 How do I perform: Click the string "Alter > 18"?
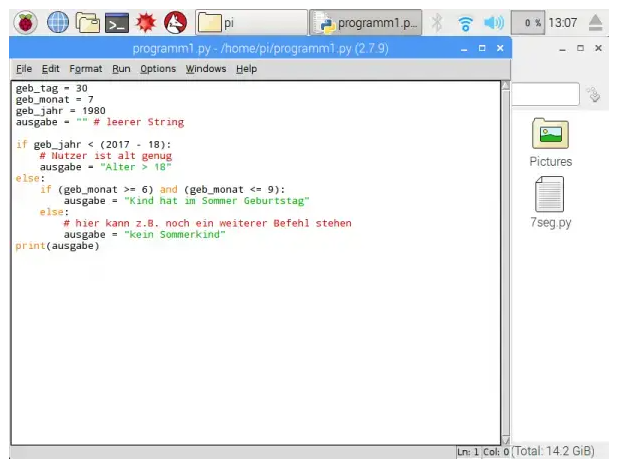click(136, 167)
